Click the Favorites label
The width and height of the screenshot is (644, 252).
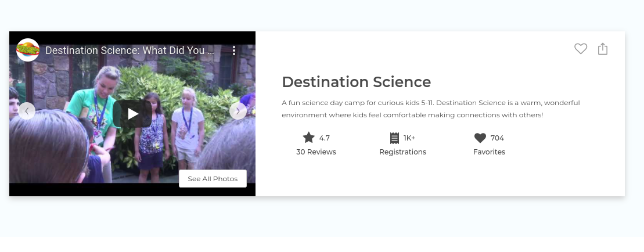489,152
